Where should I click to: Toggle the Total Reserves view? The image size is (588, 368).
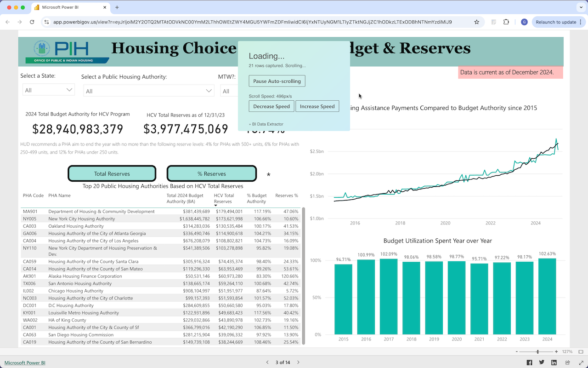[112, 173]
